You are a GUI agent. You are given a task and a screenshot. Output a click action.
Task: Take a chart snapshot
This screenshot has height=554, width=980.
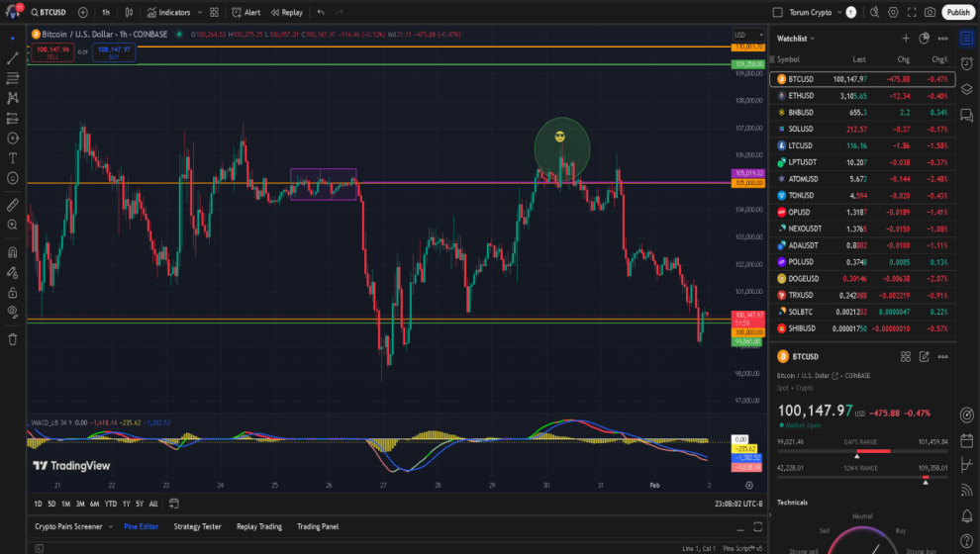point(930,12)
